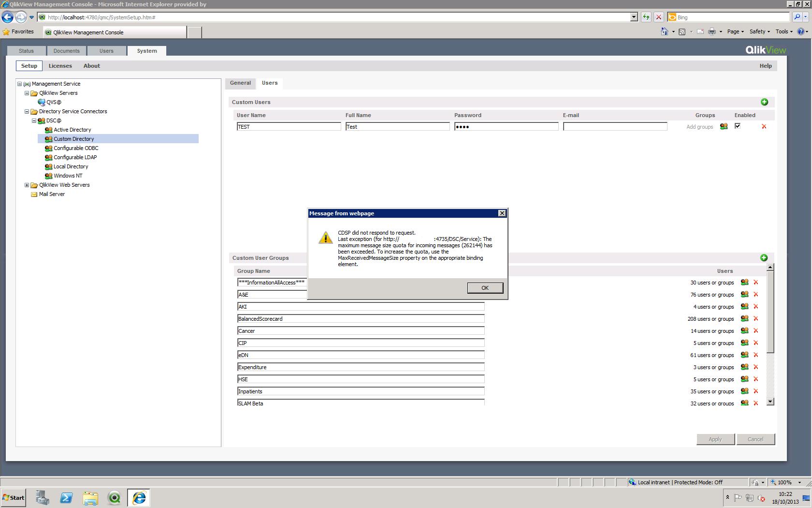Click the Password field for TEST user

(506, 126)
